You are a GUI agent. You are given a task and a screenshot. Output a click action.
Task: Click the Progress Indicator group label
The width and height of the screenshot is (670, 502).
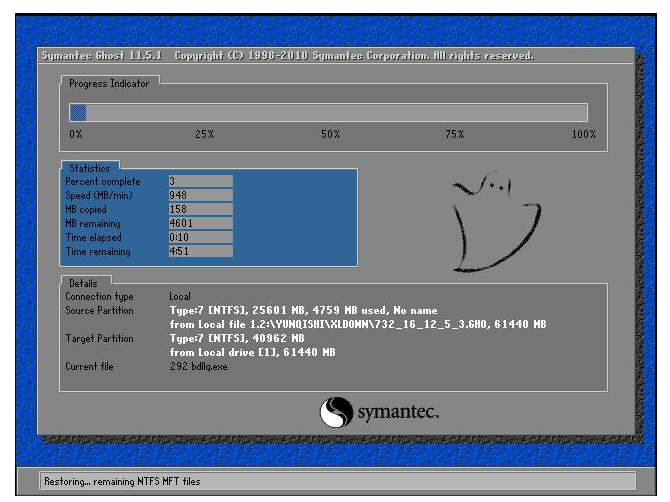point(109,84)
